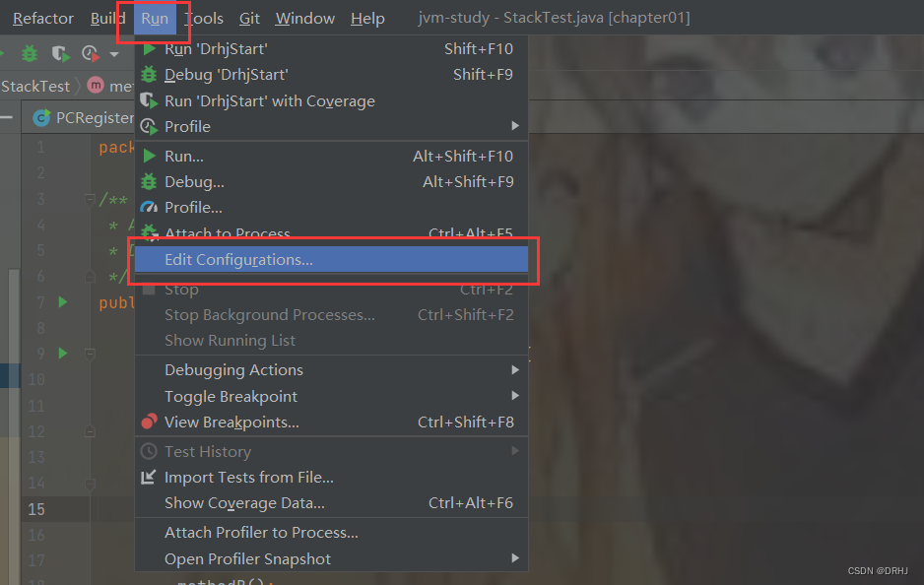Open the dropdown arrow next to profiler icon

[114, 55]
